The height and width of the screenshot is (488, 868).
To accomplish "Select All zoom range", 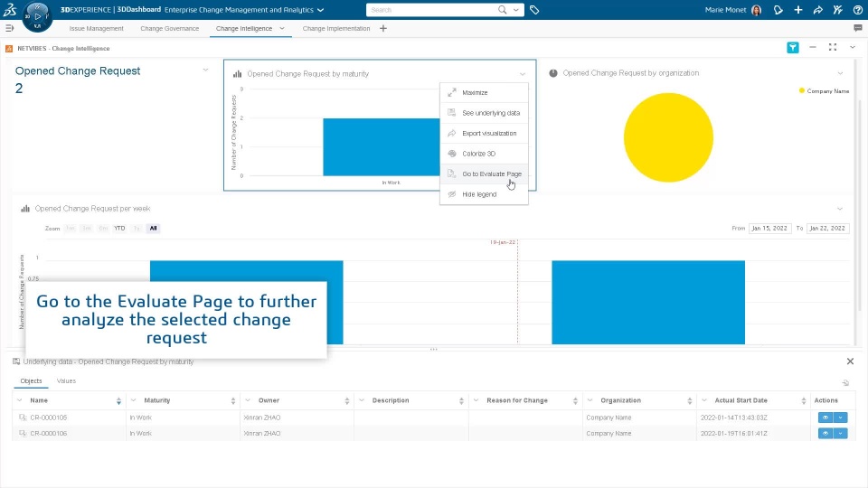I will (x=154, y=228).
